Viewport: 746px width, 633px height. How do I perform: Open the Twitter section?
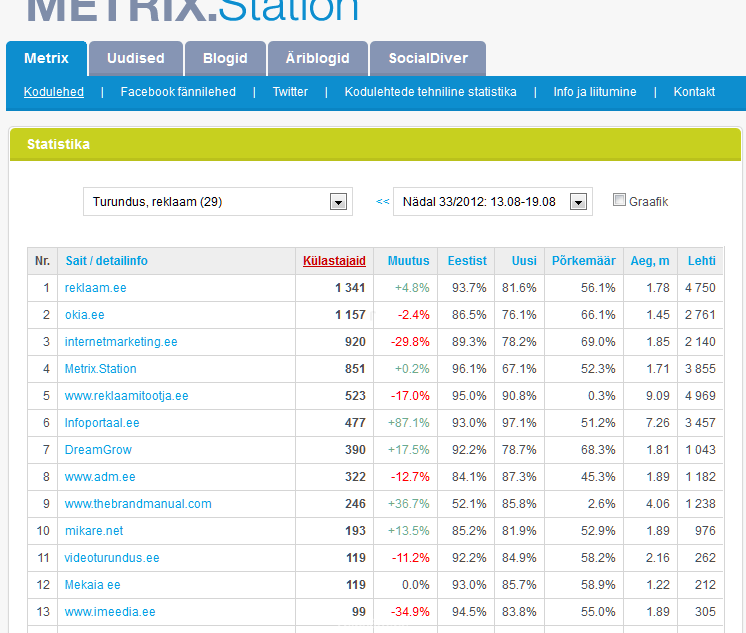pos(290,92)
